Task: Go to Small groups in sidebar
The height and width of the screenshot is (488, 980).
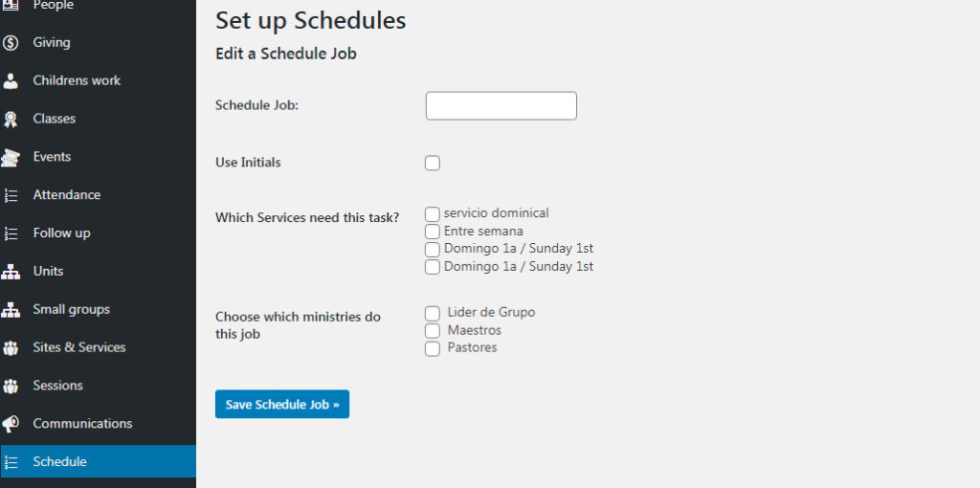Action: pyautogui.click(x=71, y=309)
